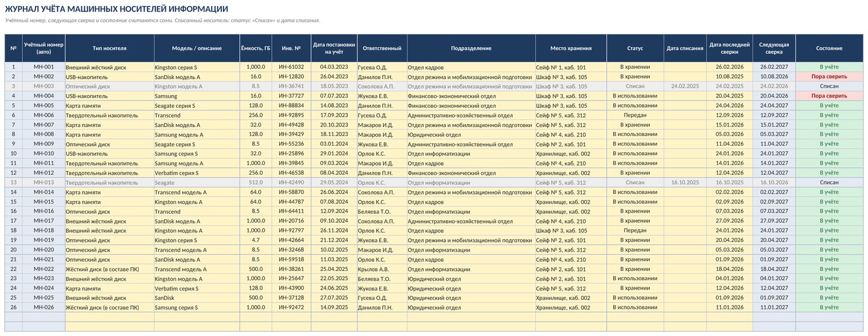Click registration date "29.05.2024"

point(334,182)
